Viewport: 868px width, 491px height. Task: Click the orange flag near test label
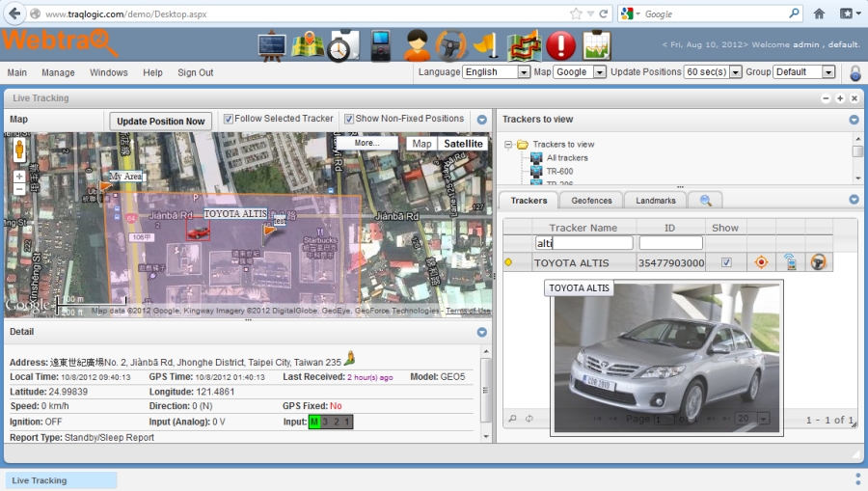[269, 231]
